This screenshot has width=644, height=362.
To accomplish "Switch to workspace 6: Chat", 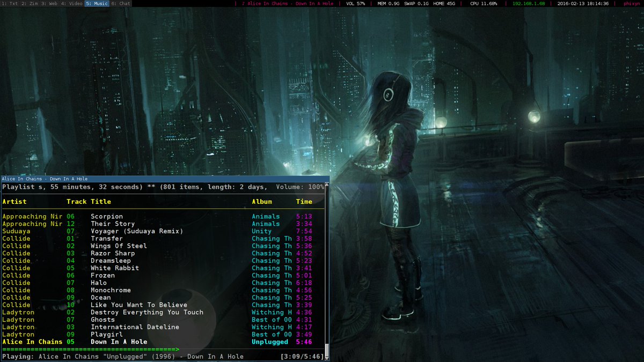I will click(121, 3).
